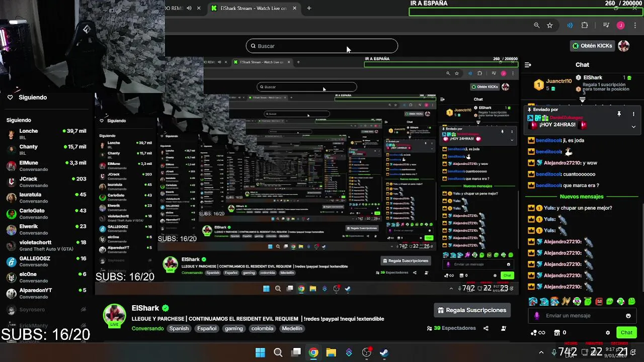Send message with green Chat button
This screenshot has height=362, width=644.
point(626,332)
